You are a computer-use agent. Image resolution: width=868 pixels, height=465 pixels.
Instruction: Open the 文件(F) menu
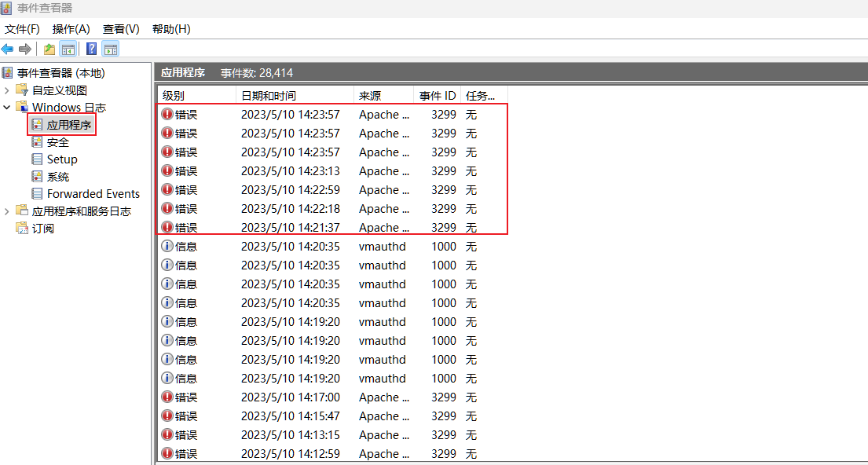click(x=22, y=29)
